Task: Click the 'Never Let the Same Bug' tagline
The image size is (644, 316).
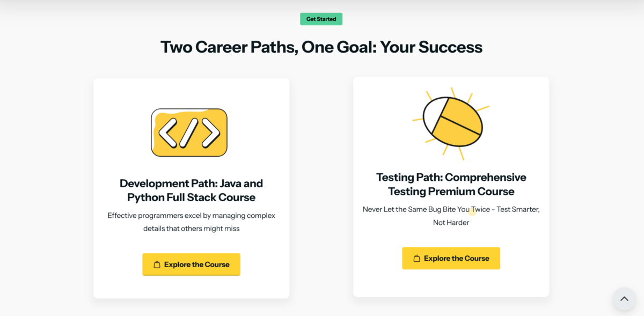Action: [451, 209]
